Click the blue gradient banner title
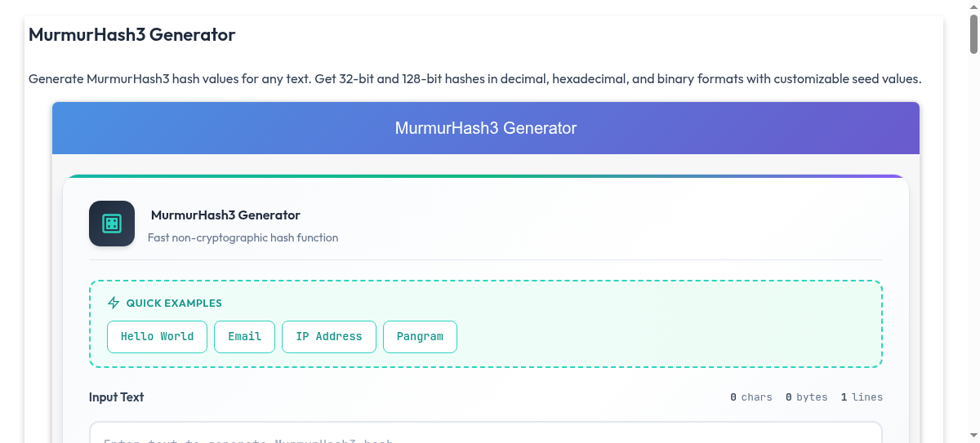 pos(486,128)
